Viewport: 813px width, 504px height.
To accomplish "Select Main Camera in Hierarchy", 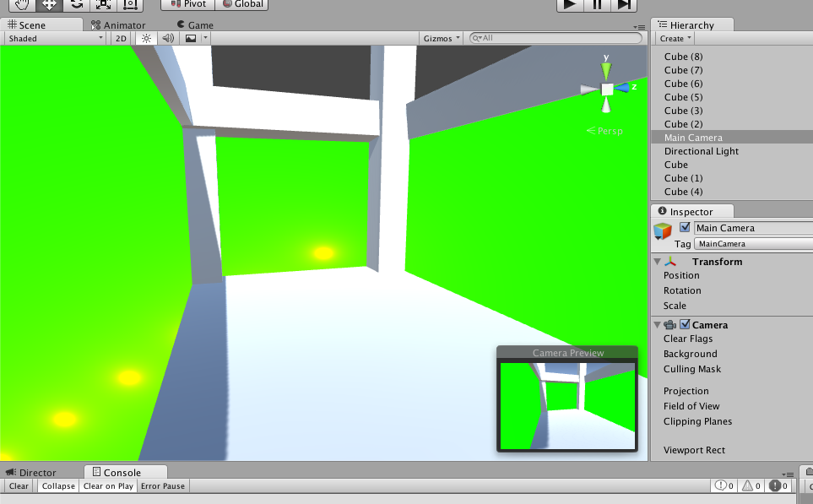I will [732, 138].
